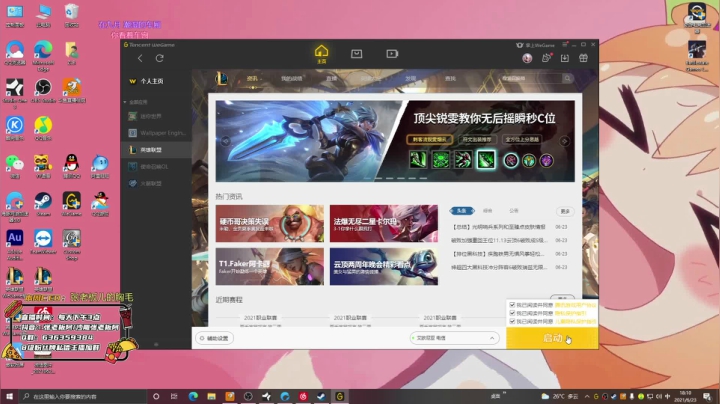
Task: Open the Microsoft Edge desktop shortcut
Action: click(x=43, y=56)
